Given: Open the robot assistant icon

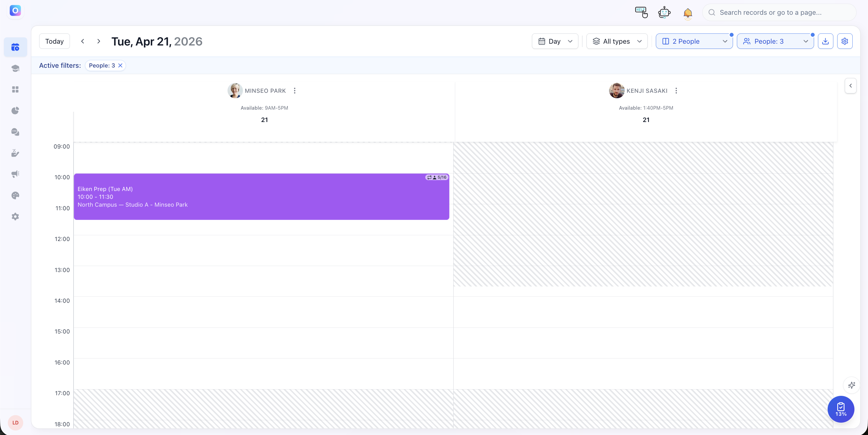Looking at the screenshot, I should (664, 12).
